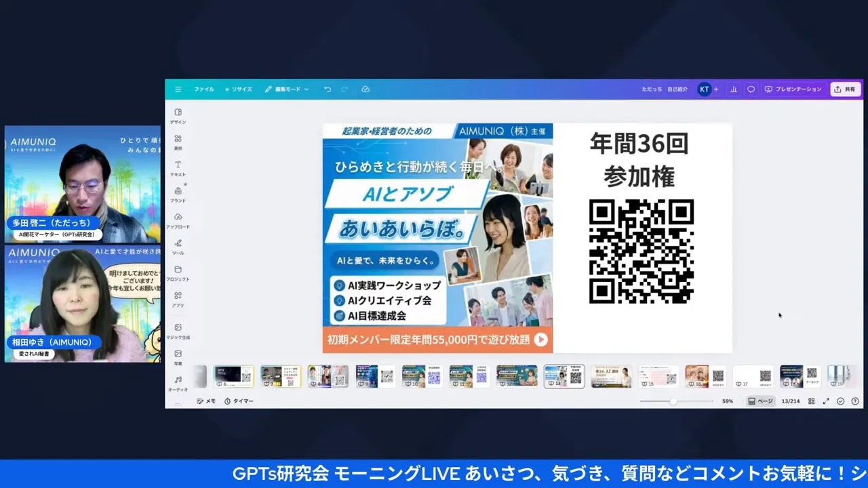This screenshot has width=868, height=488.
Task: Open the プロジェクト (Projects) folder panel
Action: pyautogui.click(x=178, y=272)
